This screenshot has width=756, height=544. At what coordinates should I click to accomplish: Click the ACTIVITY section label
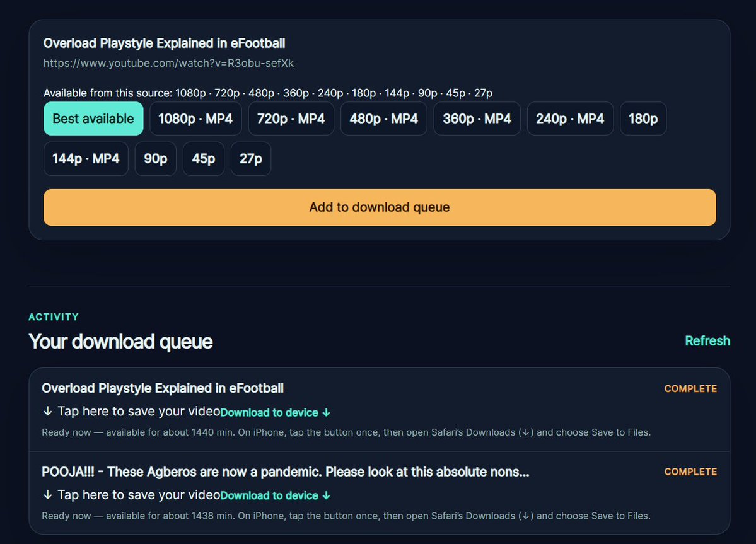tap(54, 317)
